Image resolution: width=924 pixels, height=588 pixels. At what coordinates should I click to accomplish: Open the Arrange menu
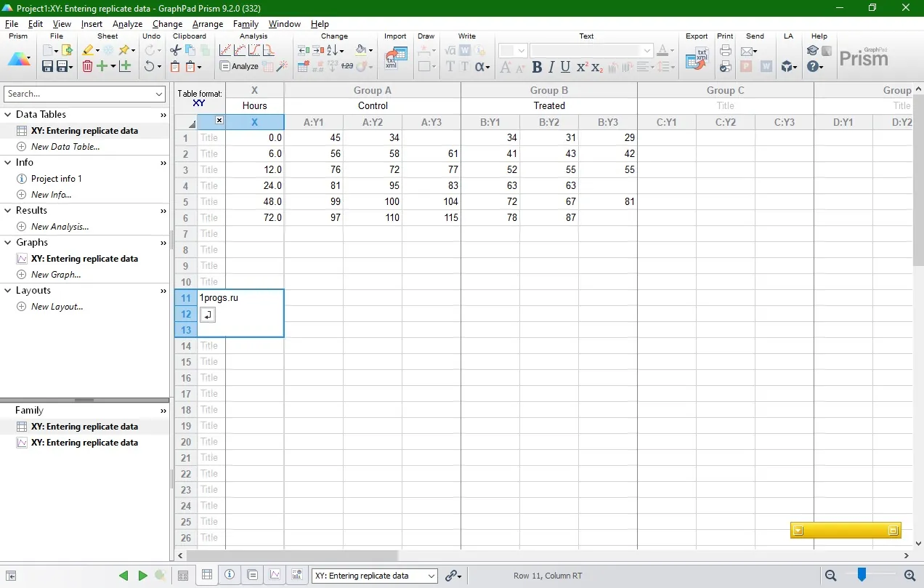[x=208, y=24]
